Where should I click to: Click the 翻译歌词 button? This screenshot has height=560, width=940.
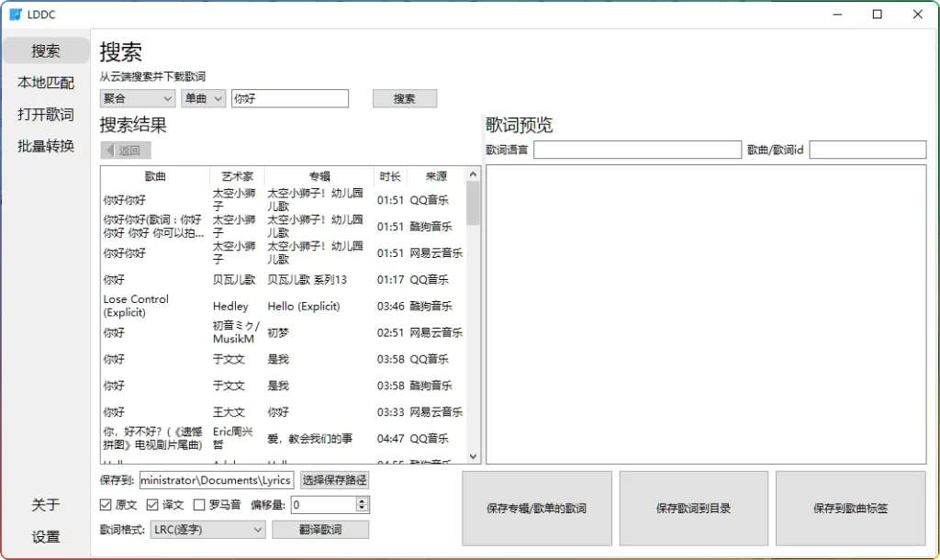click(x=320, y=529)
